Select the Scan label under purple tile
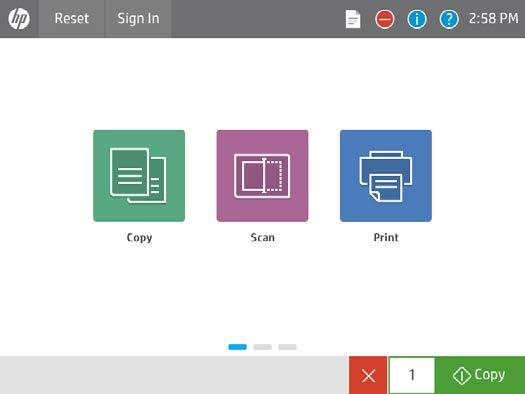The image size is (525, 394). [x=262, y=237]
